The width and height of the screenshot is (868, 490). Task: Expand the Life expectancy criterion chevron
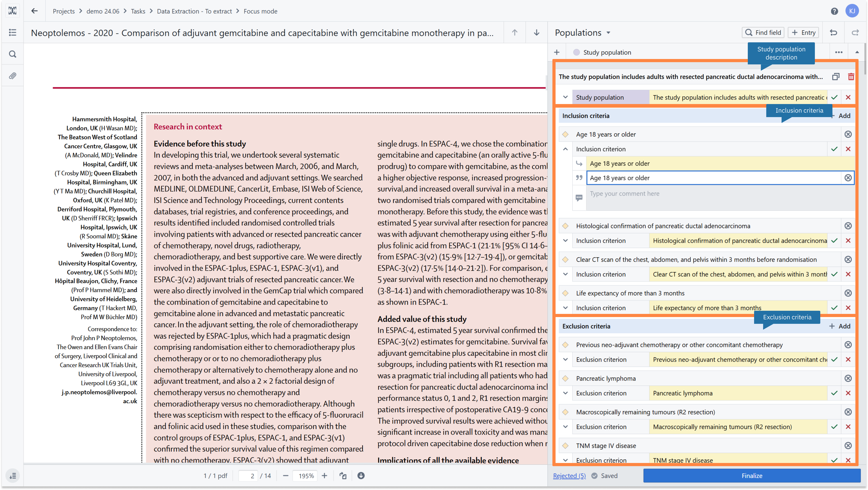pyautogui.click(x=565, y=308)
